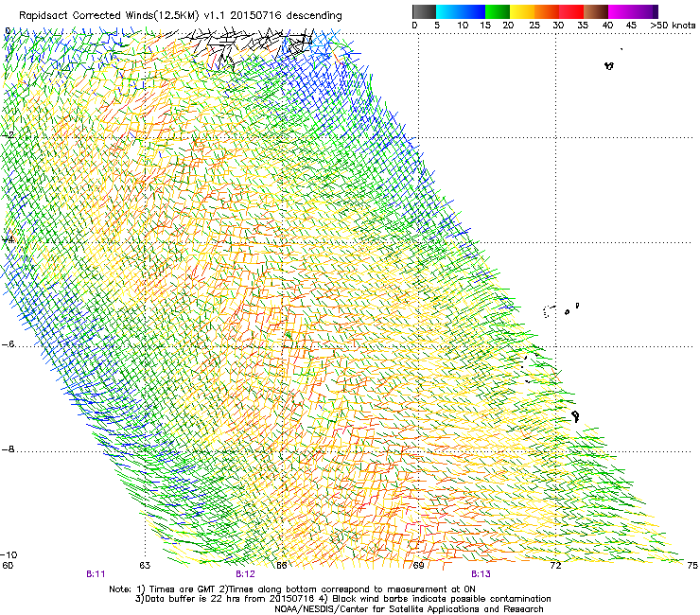Click the '-8' latitude axis label

point(8,449)
